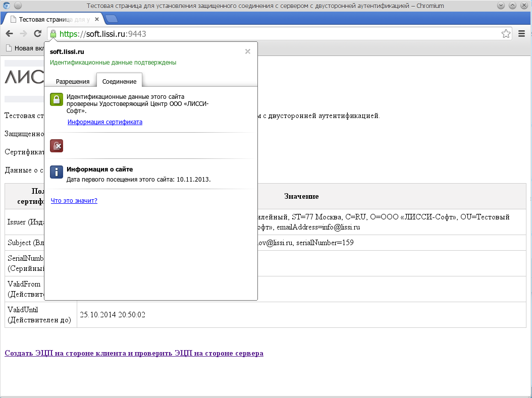Open the Chromium hamburger menu
Viewport: 532px width, 398px height.
[x=522, y=34]
